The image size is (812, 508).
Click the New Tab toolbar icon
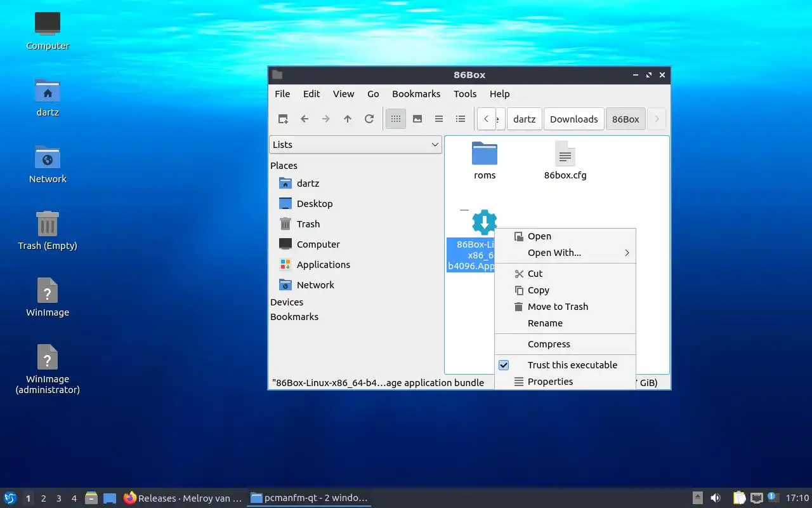pos(283,119)
